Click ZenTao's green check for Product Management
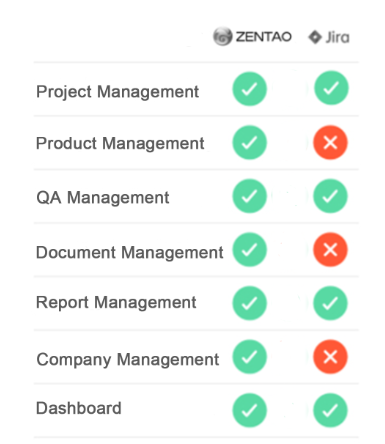 (x=250, y=143)
